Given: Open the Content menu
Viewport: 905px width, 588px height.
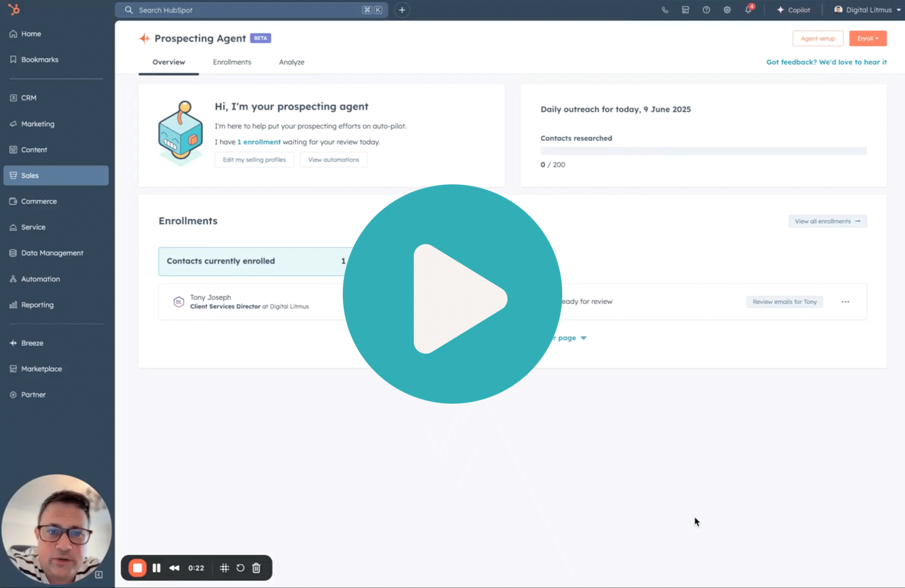Looking at the screenshot, I should (x=28, y=149).
